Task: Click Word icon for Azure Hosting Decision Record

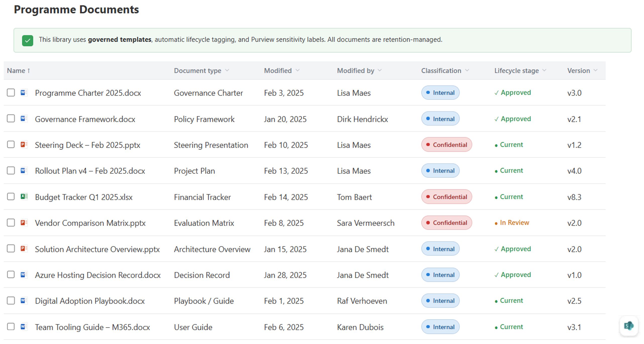Action: (24, 275)
